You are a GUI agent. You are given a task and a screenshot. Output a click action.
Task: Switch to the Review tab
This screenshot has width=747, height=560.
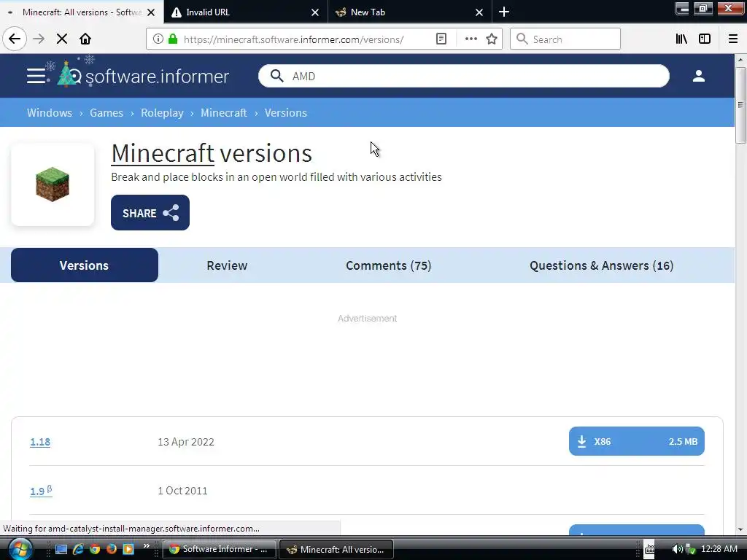pos(227,265)
